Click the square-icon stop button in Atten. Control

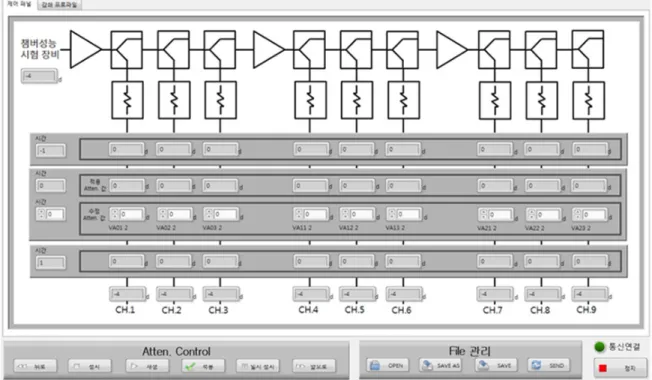pyautogui.click(x=90, y=366)
